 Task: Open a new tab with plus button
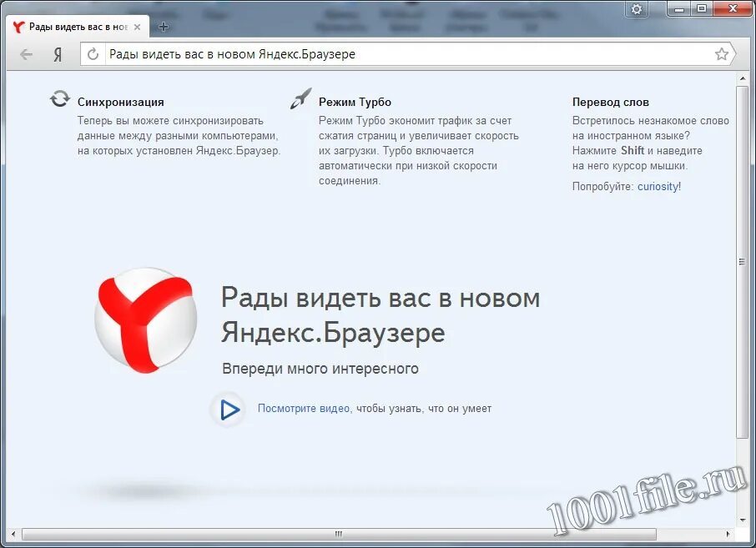pos(164,27)
